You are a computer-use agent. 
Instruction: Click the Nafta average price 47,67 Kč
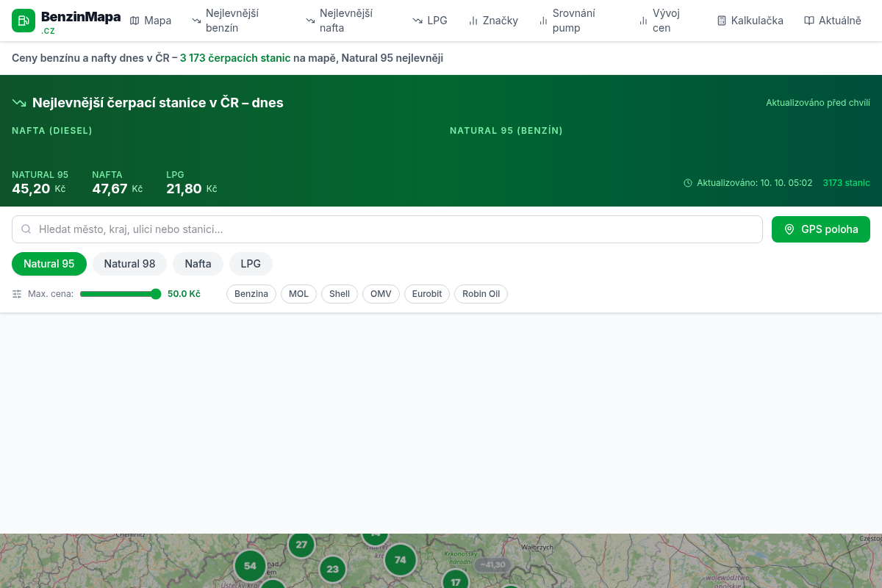118,189
